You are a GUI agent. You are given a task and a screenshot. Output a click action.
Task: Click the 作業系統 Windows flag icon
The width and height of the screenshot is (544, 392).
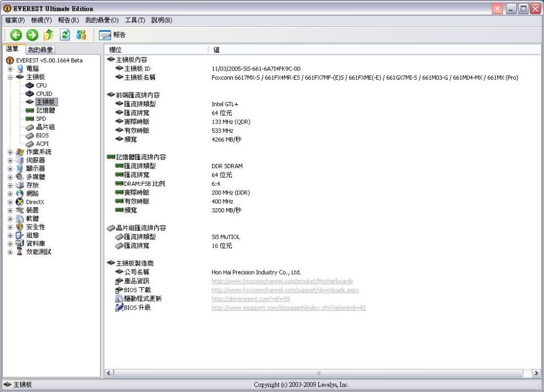(20, 152)
